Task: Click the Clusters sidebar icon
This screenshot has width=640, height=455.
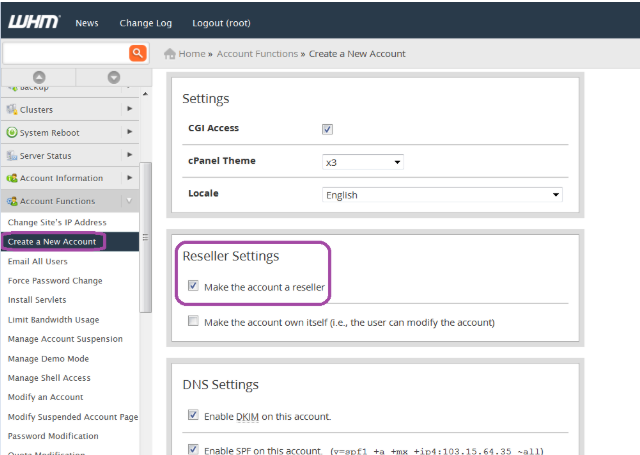Action: (12, 109)
